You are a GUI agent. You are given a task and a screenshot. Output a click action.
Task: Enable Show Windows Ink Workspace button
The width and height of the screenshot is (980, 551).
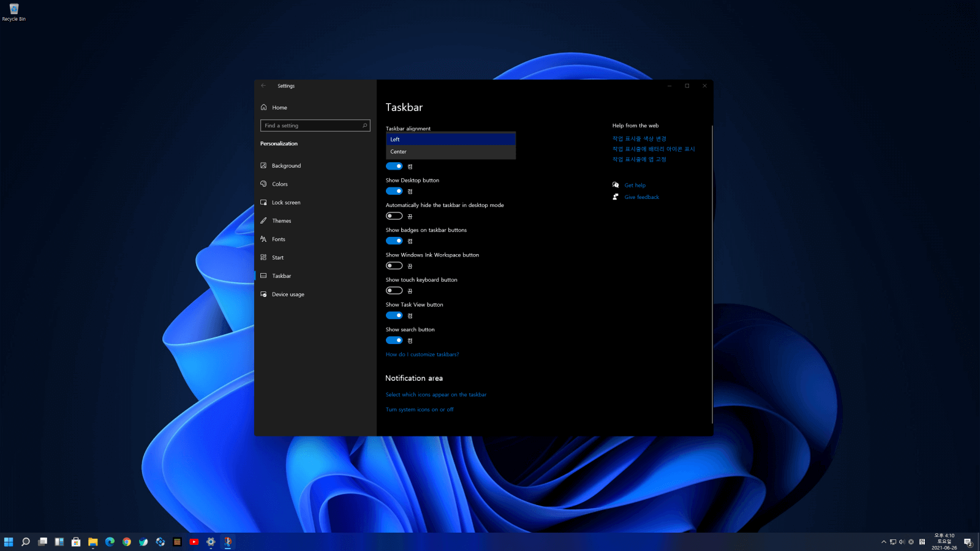tap(394, 266)
